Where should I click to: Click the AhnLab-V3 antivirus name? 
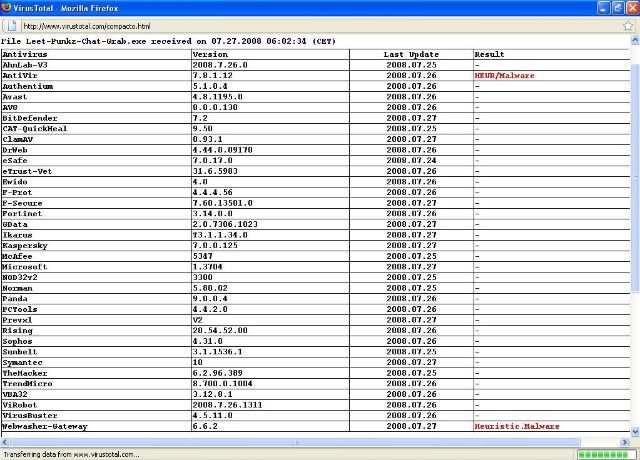point(25,65)
